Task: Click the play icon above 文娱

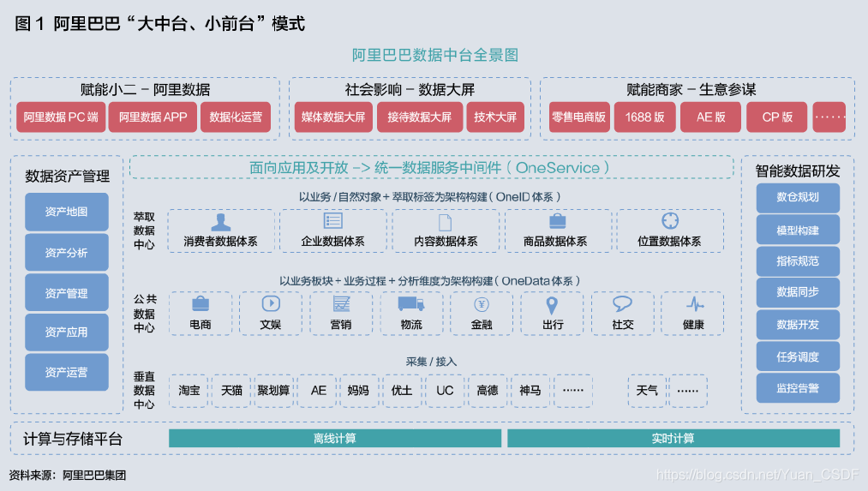Action: point(271,303)
